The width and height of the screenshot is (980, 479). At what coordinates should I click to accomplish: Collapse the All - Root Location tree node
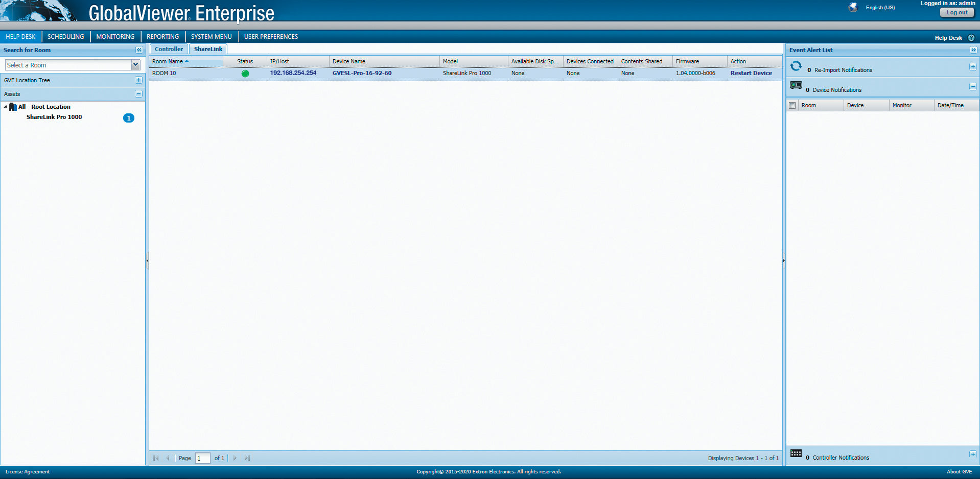[x=5, y=107]
